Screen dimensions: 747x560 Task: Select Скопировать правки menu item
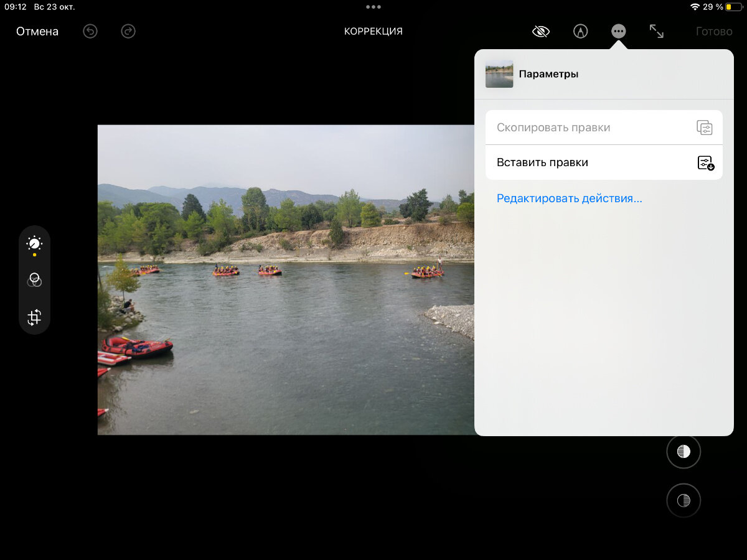click(x=604, y=128)
